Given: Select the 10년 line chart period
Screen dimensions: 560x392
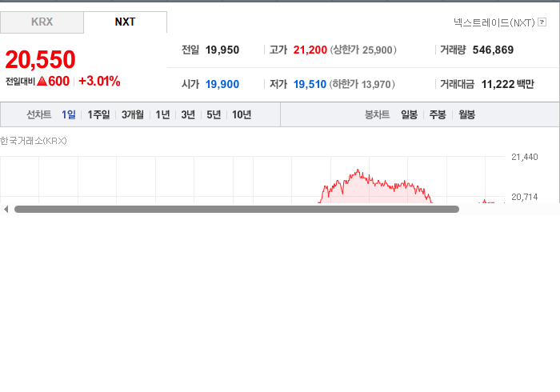Looking at the screenshot, I should (x=242, y=114).
